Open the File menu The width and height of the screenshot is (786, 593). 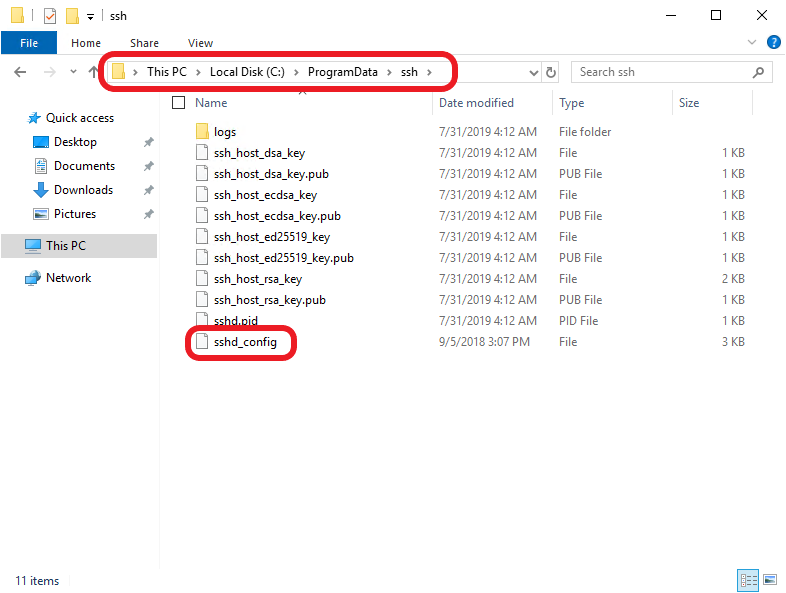point(29,43)
